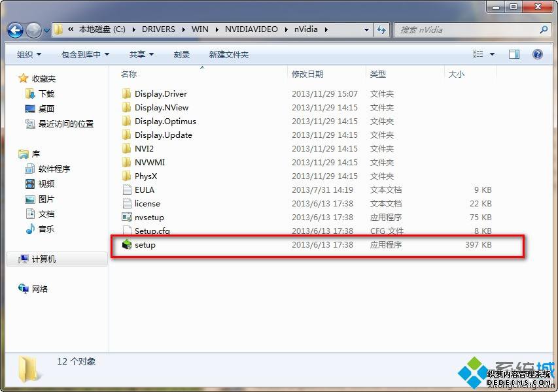Open help with the question mark icon
This screenshot has width=558, height=392.
click(x=537, y=54)
